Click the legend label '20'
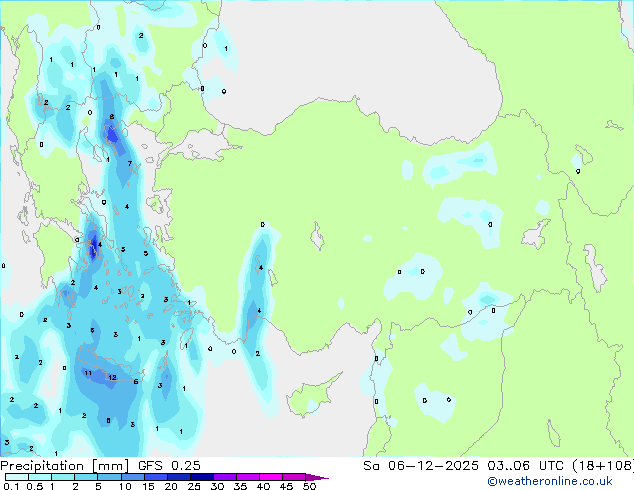Screen dimensions: 634x490 171,486
